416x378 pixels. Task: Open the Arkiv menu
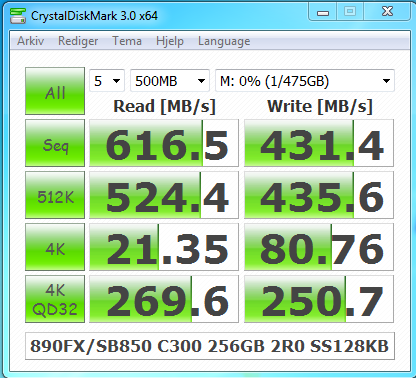click(x=30, y=41)
